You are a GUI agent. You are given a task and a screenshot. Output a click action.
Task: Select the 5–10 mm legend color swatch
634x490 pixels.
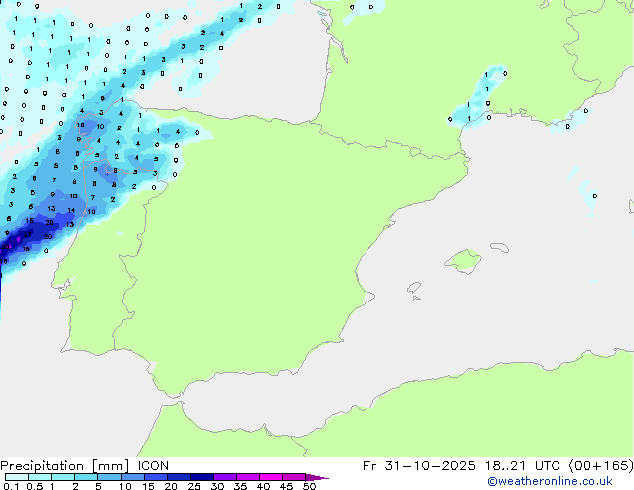tap(109, 477)
